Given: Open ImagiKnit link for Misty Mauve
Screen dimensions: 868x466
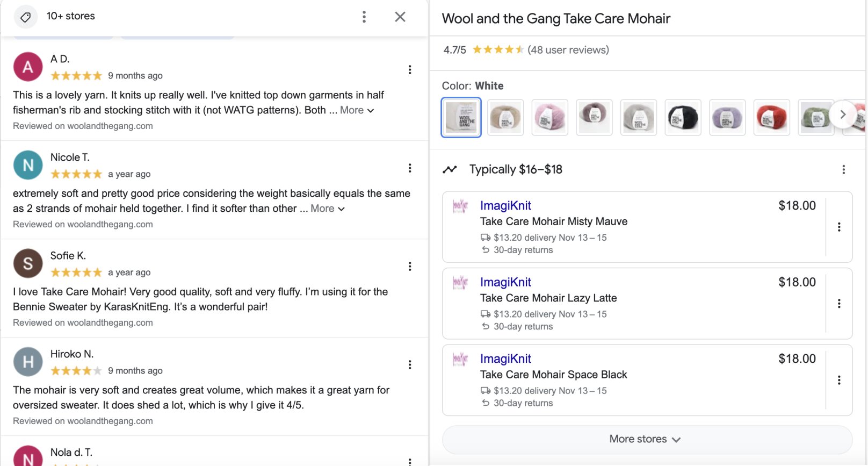Looking at the screenshot, I should point(505,205).
